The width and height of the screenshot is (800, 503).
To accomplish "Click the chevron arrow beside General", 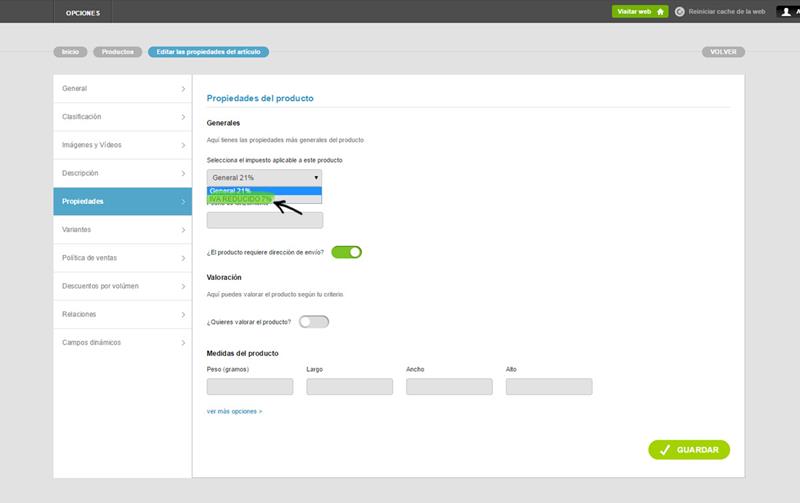I will pos(183,89).
